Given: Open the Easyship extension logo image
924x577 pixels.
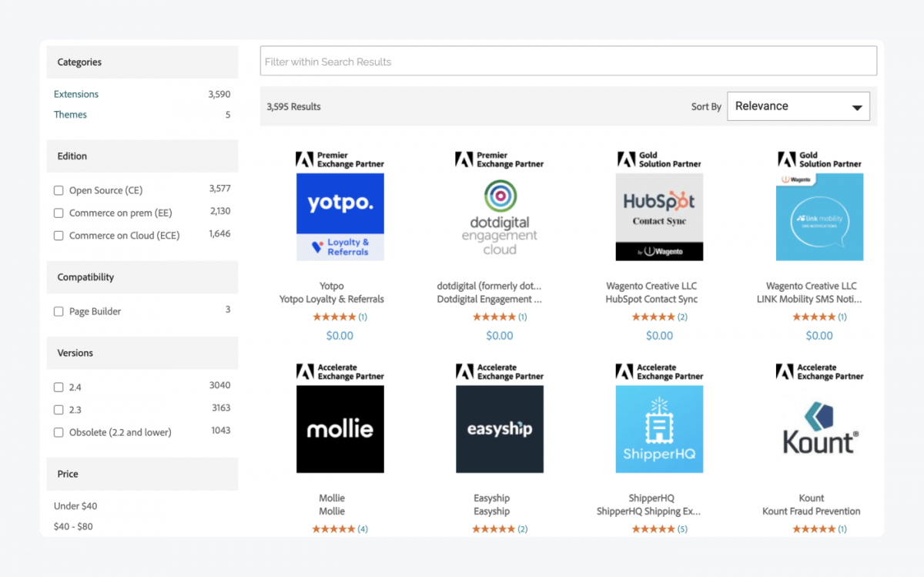Looking at the screenshot, I should (500, 429).
